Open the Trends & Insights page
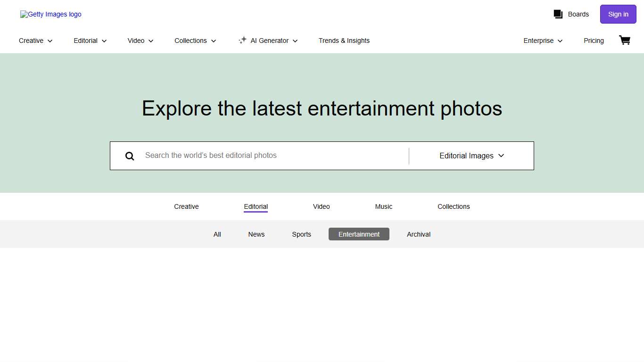 [344, 41]
